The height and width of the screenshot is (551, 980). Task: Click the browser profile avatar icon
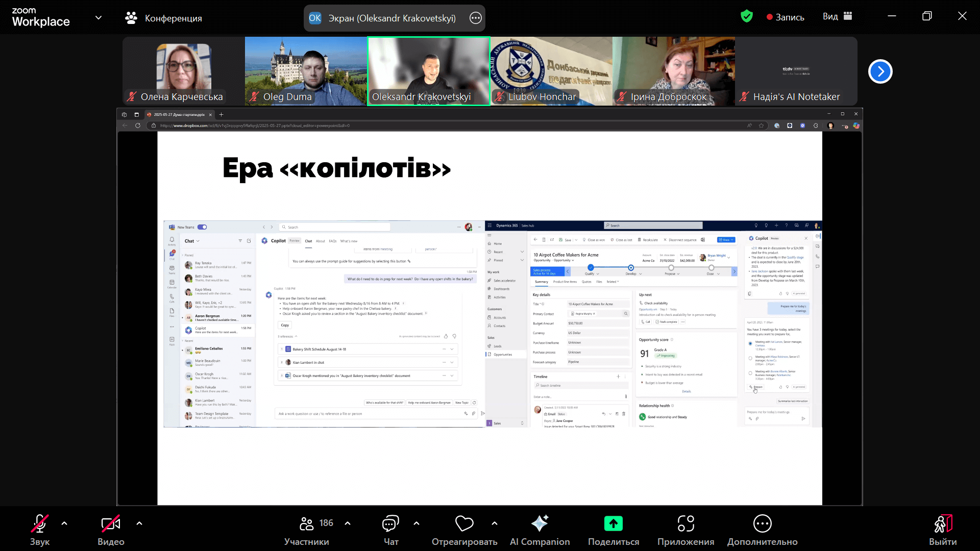click(x=830, y=126)
